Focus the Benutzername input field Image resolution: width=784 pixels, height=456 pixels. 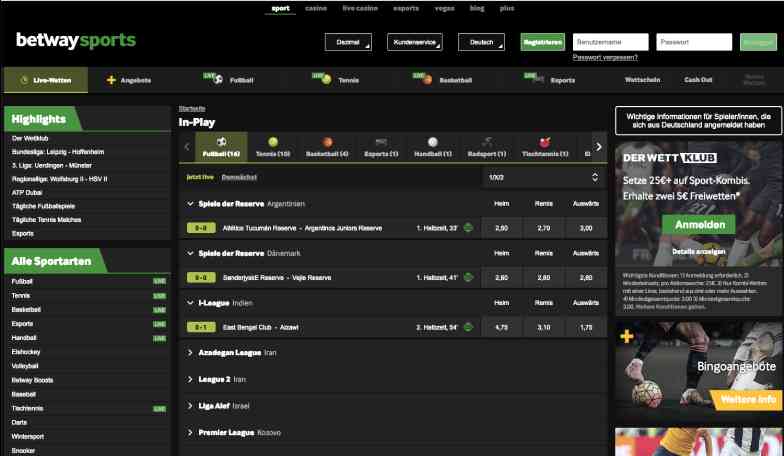[610, 42]
